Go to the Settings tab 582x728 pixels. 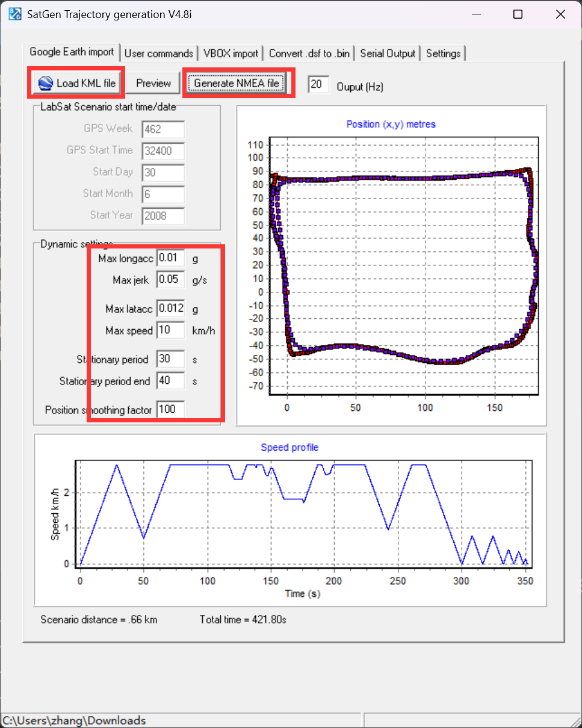(443, 54)
